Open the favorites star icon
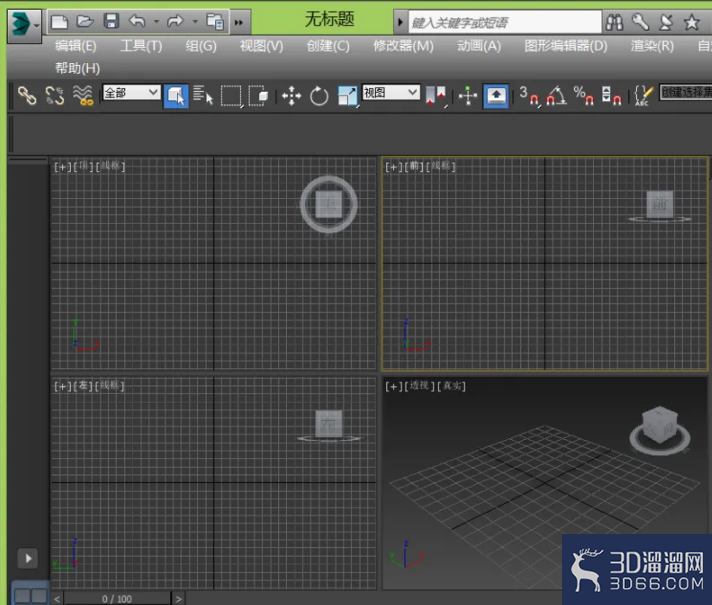Image resolution: width=712 pixels, height=605 pixels. tap(692, 22)
